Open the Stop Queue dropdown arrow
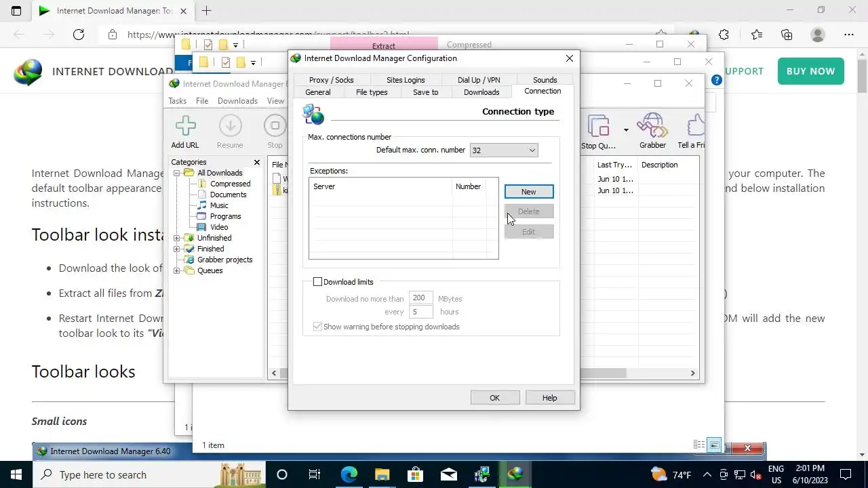The image size is (868, 488). (626, 129)
